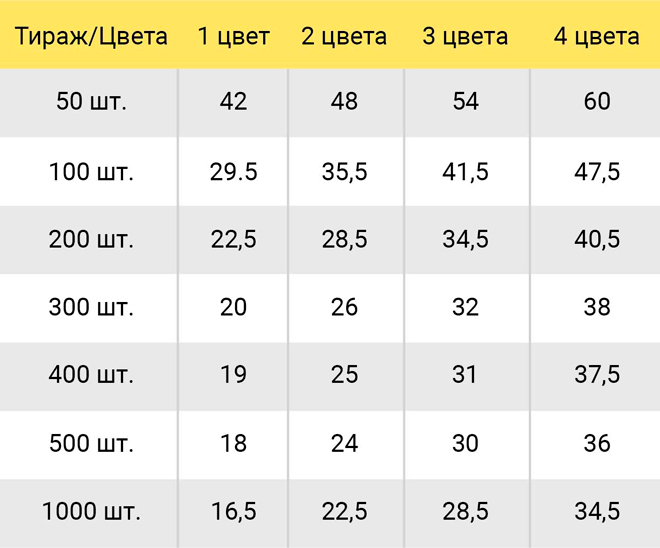Viewport: 660px width, 548px height.
Task: Click the 1000 шт. row label
Action: point(91,511)
